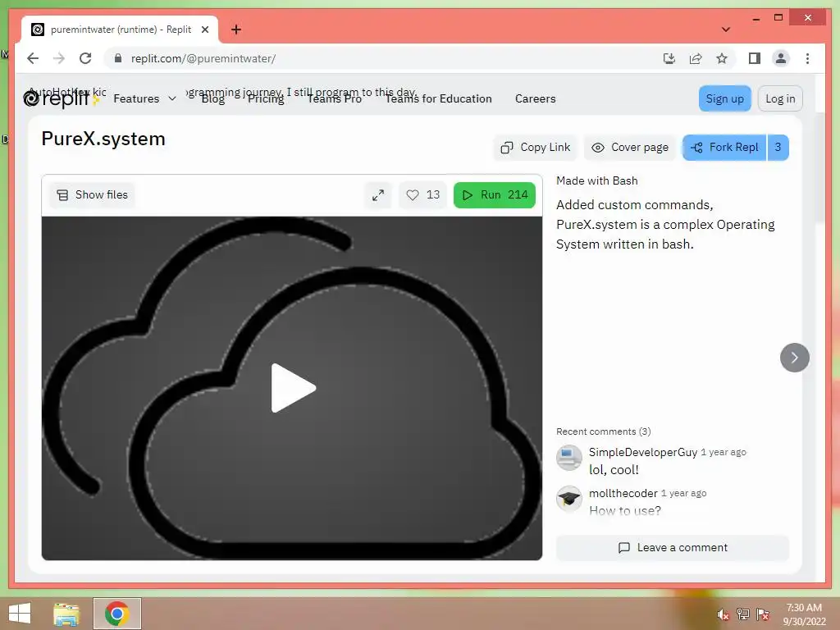Open SimpleDeveloperGuy's profile link
Image resolution: width=840 pixels, height=630 pixels.
point(643,452)
